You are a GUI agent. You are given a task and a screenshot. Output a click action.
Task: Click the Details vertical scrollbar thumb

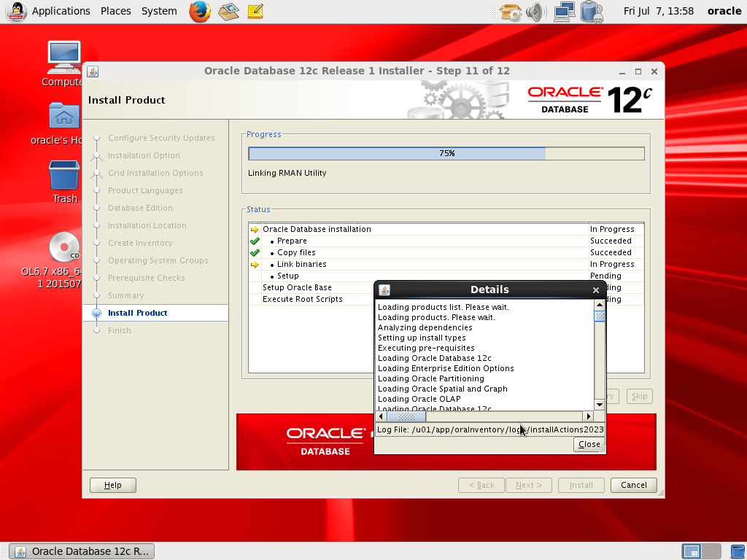click(x=600, y=316)
